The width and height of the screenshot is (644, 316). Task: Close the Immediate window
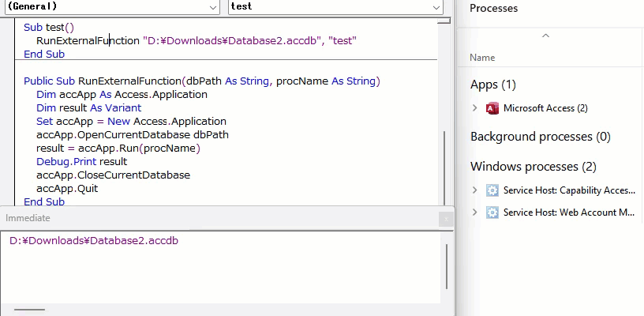pyautogui.click(x=446, y=219)
